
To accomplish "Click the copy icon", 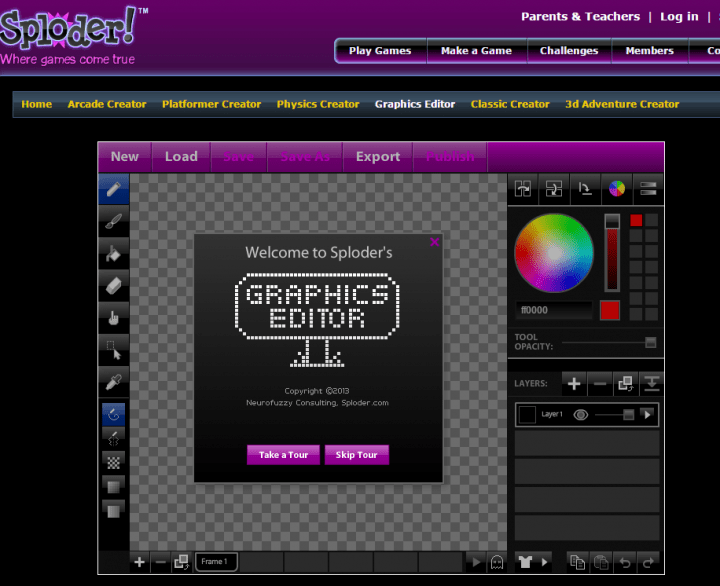I will (577, 562).
